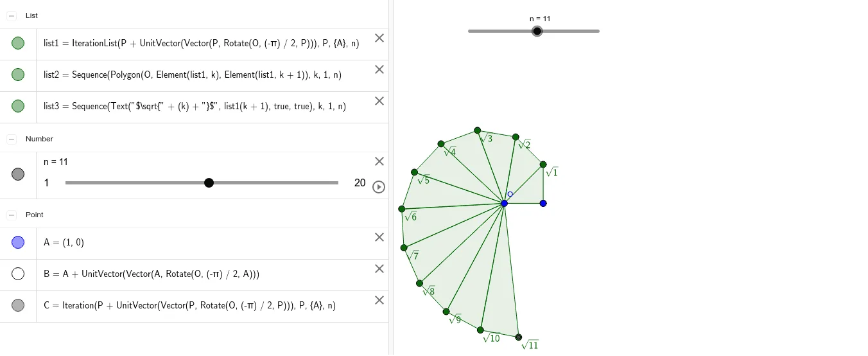868x356 pixels.
Task: Collapse the Number section
Action: 12,139
